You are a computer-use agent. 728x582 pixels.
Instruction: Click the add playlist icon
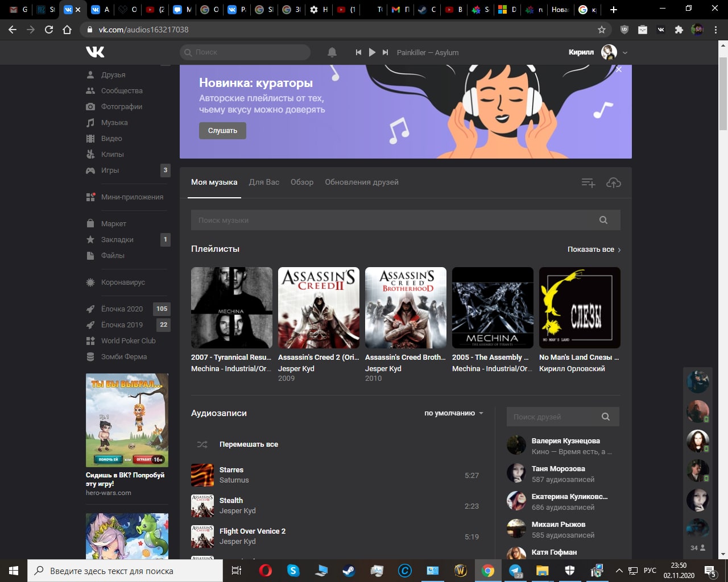tap(588, 182)
